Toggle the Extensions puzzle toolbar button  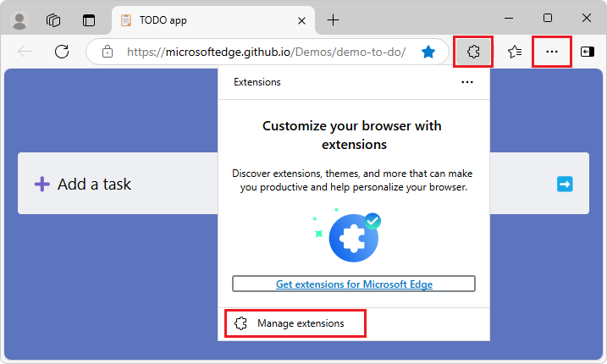click(473, 52)
